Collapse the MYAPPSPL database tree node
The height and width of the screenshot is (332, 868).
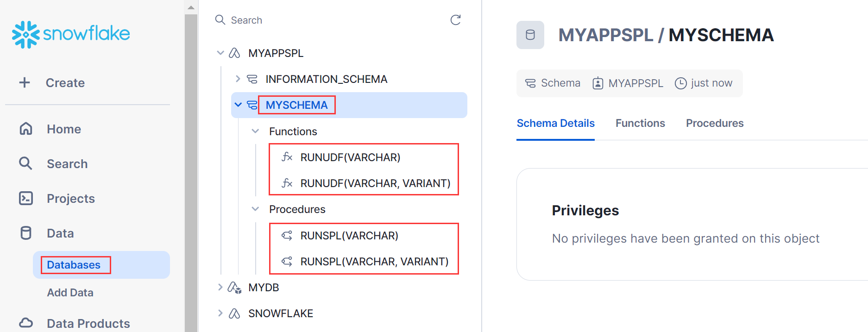(x=220, y=53)
